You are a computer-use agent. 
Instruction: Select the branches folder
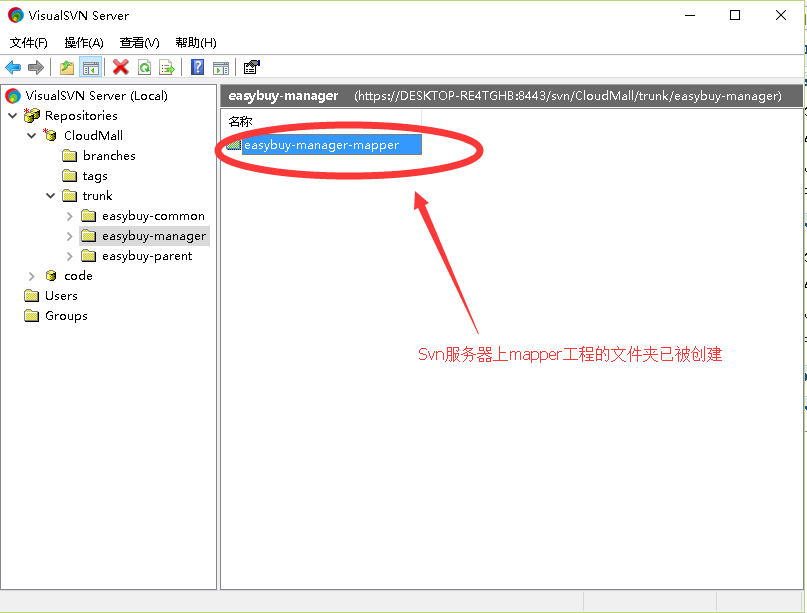tap(109, 156)
